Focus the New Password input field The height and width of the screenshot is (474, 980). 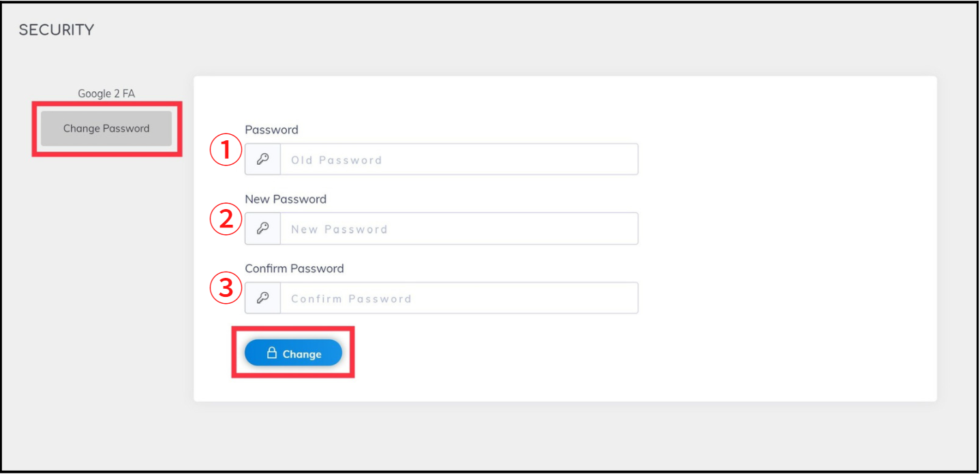(459, 229)
